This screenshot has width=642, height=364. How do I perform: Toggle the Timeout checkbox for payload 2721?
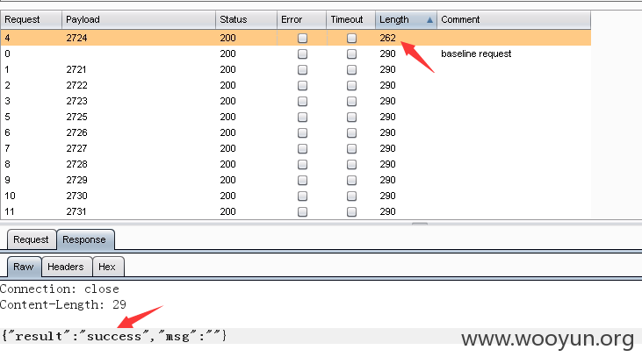351,69
